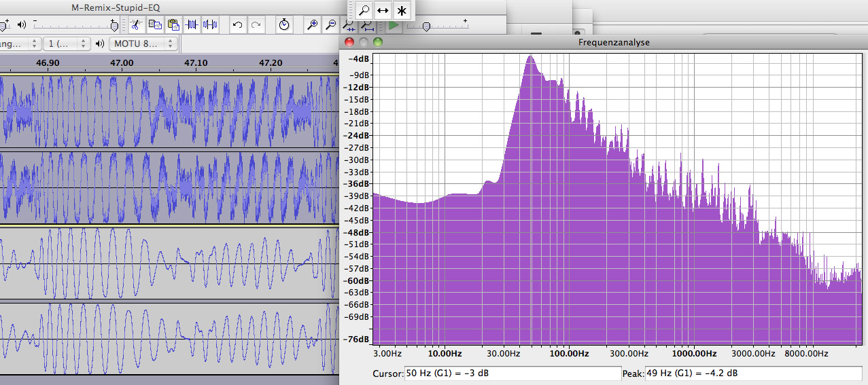The height and width of the screenshot is (385, 868).
Task: Click the 10.00Hz frequency axis label
Action: pos(444,354)
